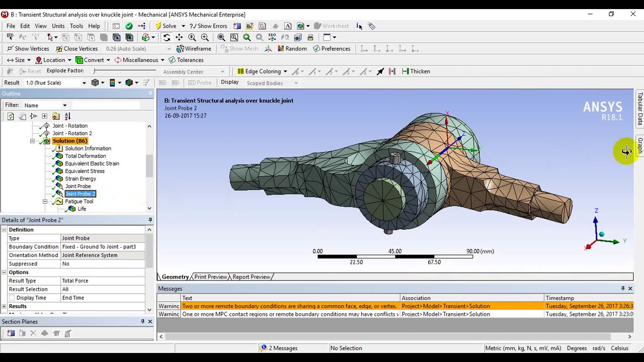Switch to the Report Preview tab

pos(252,277)
